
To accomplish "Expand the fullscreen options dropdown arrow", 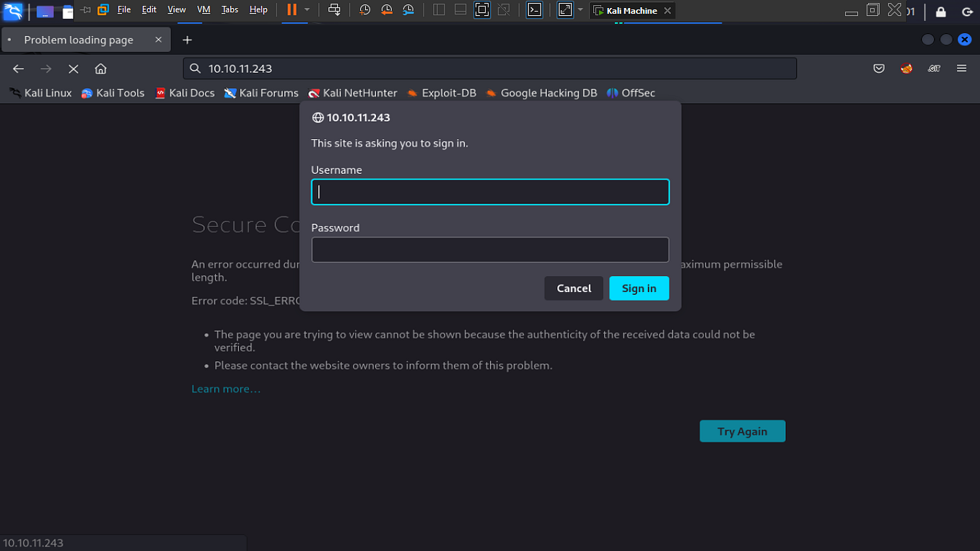I will pos(580,10).
